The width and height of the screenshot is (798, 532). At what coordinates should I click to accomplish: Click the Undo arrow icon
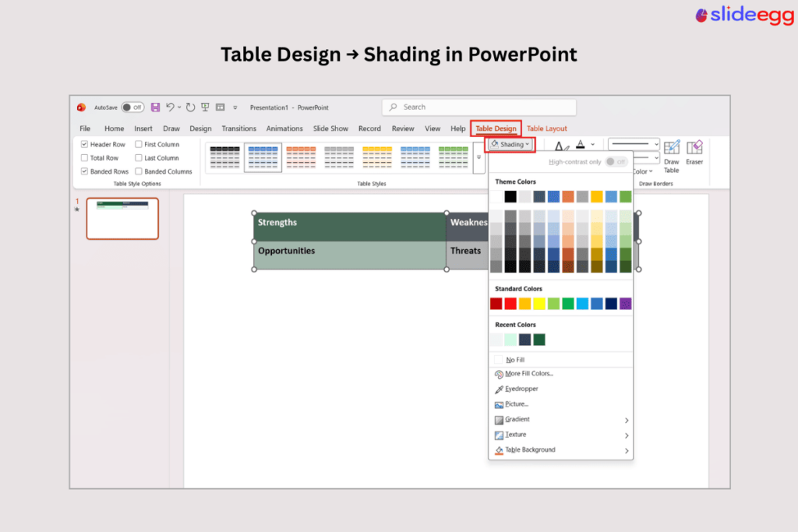tap(170, 107)
